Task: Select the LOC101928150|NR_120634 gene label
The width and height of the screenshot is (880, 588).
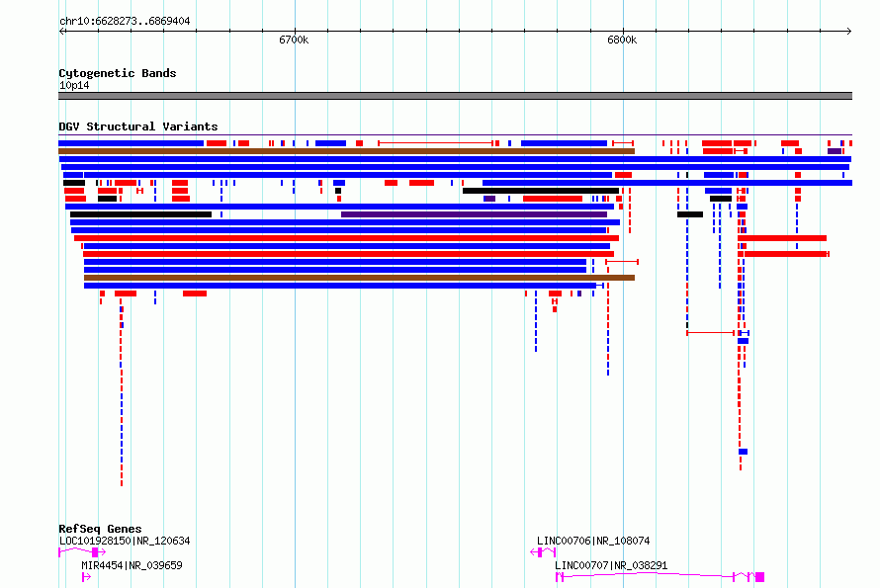Action: coord(125,541)
